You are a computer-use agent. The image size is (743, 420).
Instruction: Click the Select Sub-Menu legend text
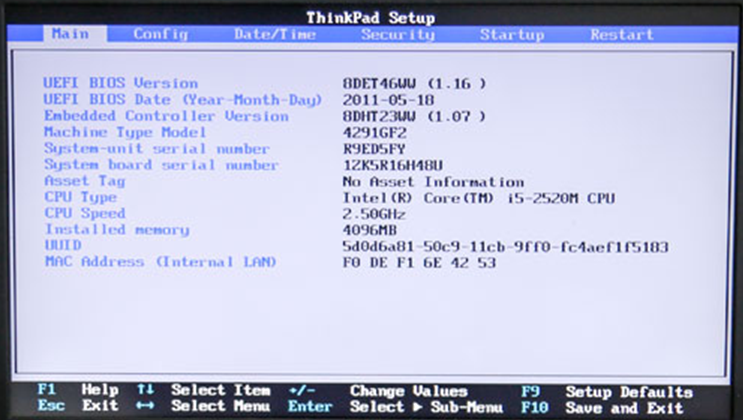click(x=426, y=407)
